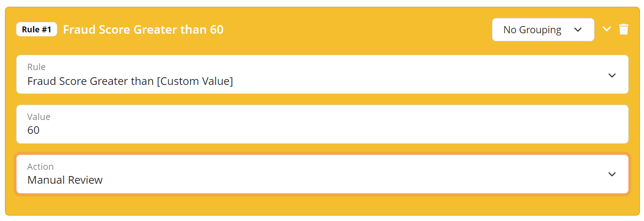The width and height of the screenshot is (644, 221).
Task: Click the arrow icon in the Action field
Action: 612,174
